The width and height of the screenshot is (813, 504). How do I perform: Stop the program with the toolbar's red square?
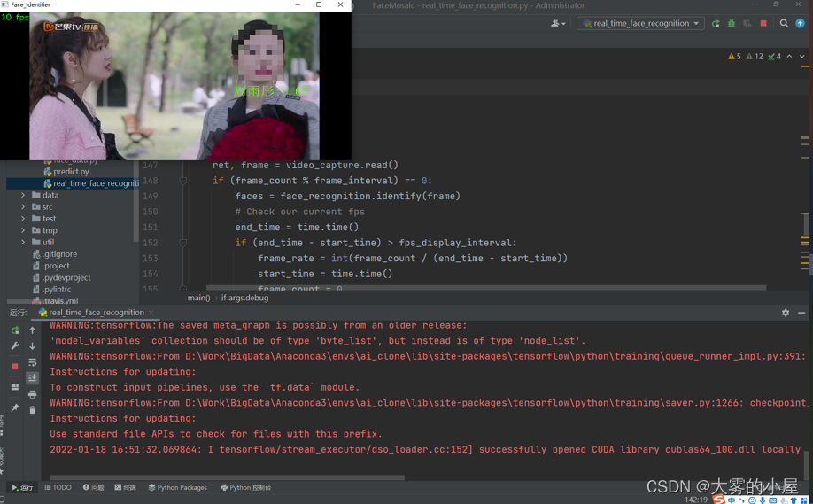[x=763, y=23]
